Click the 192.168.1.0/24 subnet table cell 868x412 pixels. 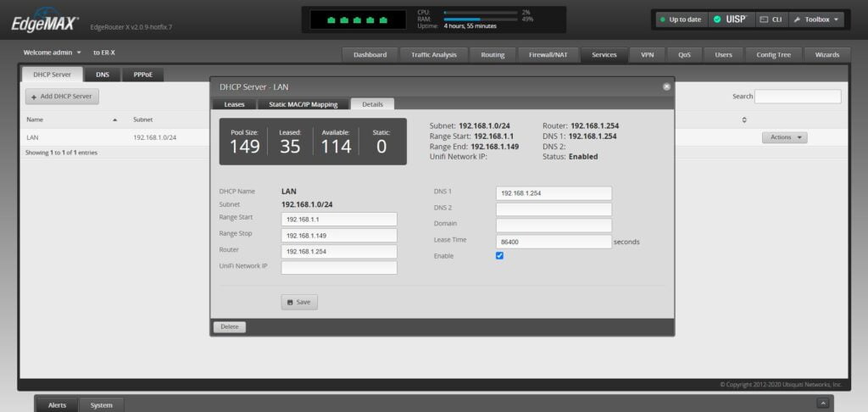[x=155, y=137]
